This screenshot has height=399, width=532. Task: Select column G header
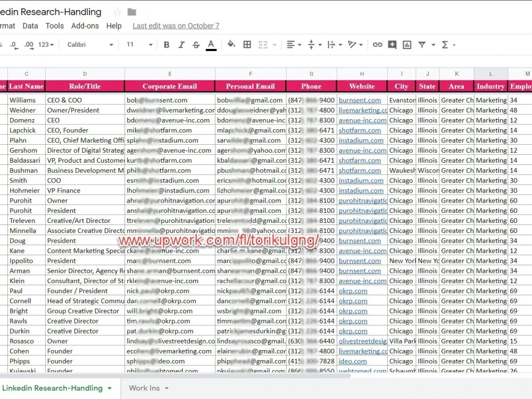click(x=311, y=73)
